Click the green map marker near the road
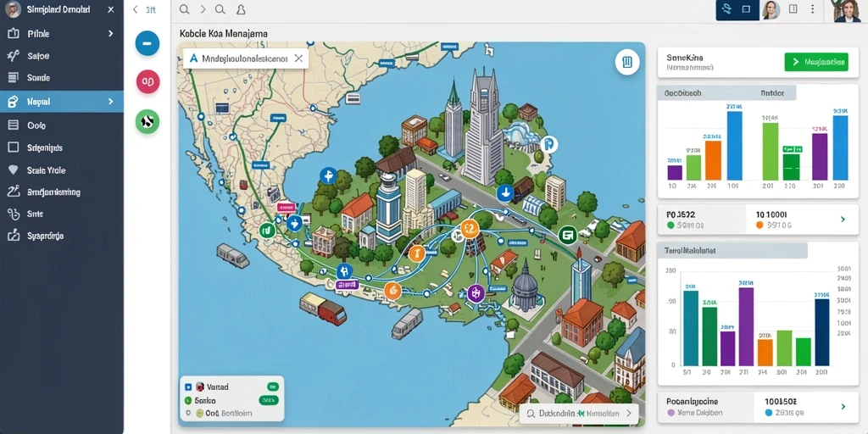This screenshot has height=434, width=868. pos(567,236)
